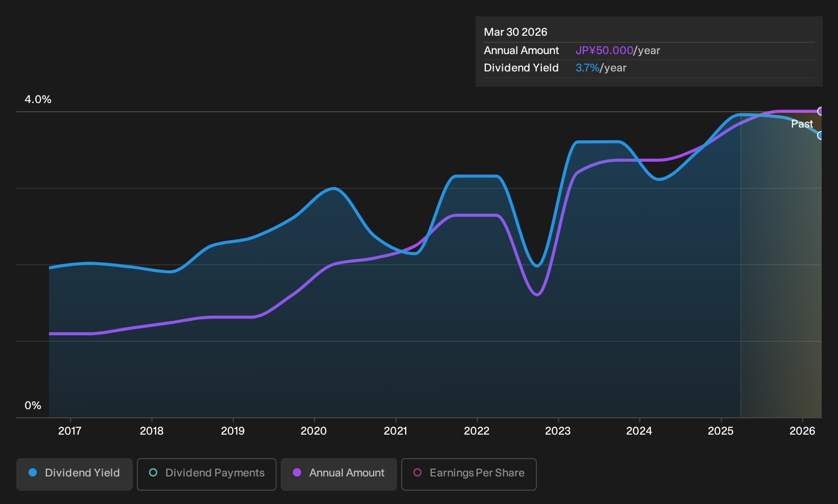This screenshot has width=838, height=504.
Task: Click the 2023 x-axis label
Action: [558, 431]
